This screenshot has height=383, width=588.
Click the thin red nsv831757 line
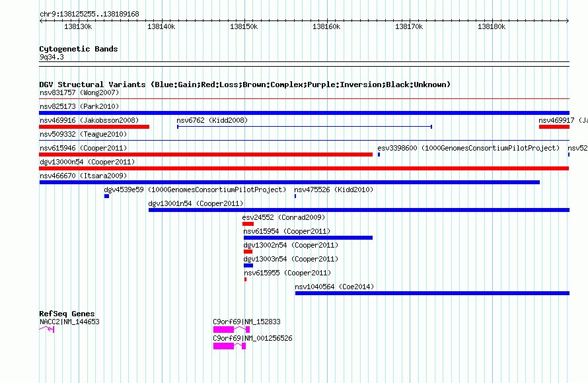pos(304,99)
